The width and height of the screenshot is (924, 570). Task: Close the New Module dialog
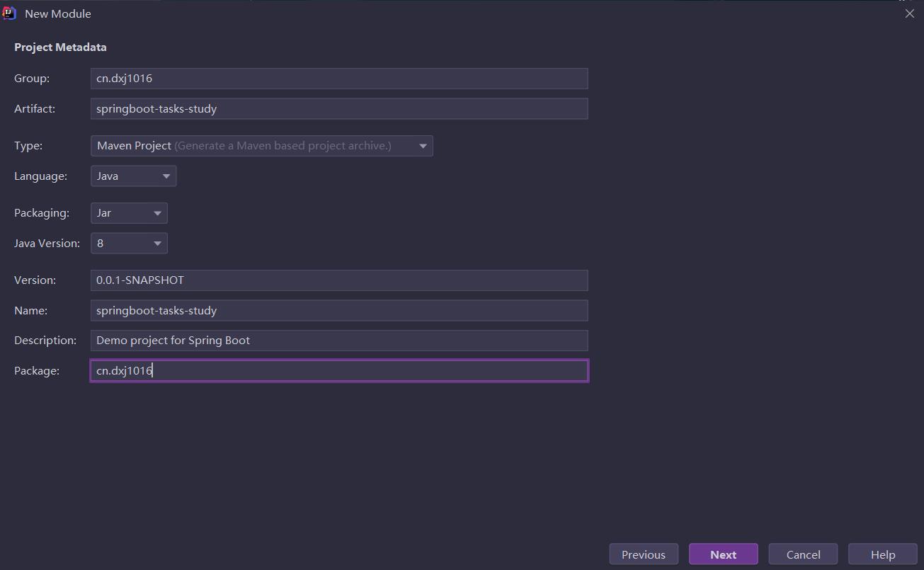pyautogui.click(x=910, y=13)
